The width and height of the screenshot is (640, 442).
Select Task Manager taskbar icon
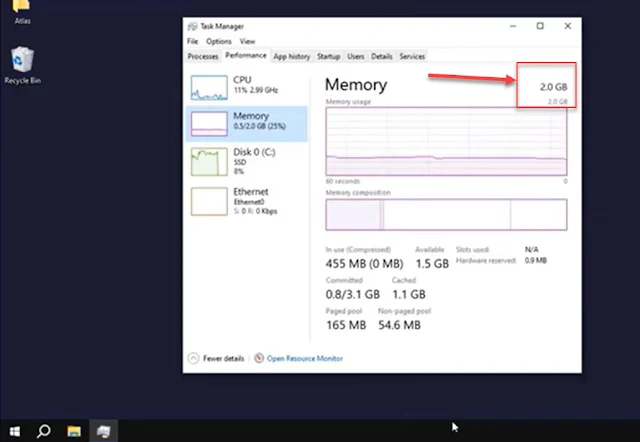pos(103,431)
